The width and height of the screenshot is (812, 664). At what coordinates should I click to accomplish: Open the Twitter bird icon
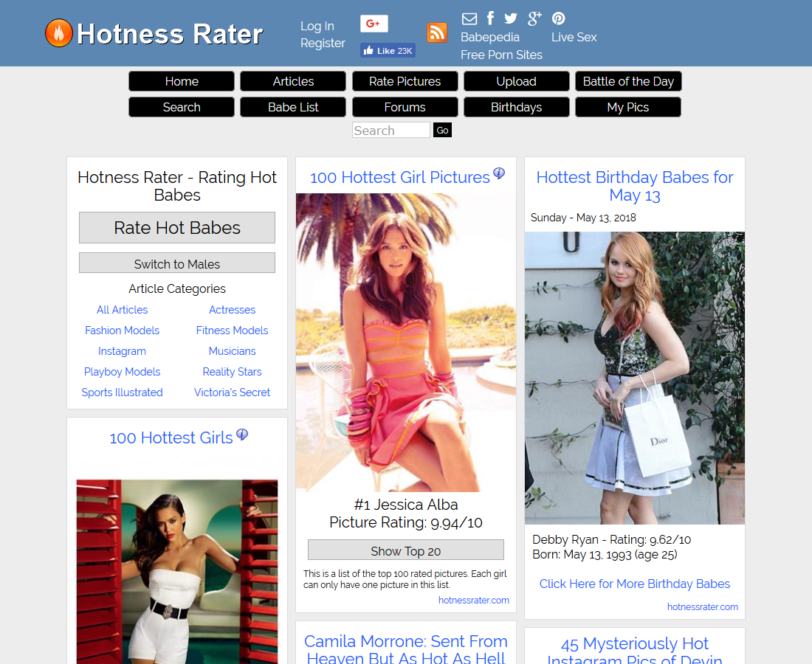pyautogui.click(x=511, y=18)
